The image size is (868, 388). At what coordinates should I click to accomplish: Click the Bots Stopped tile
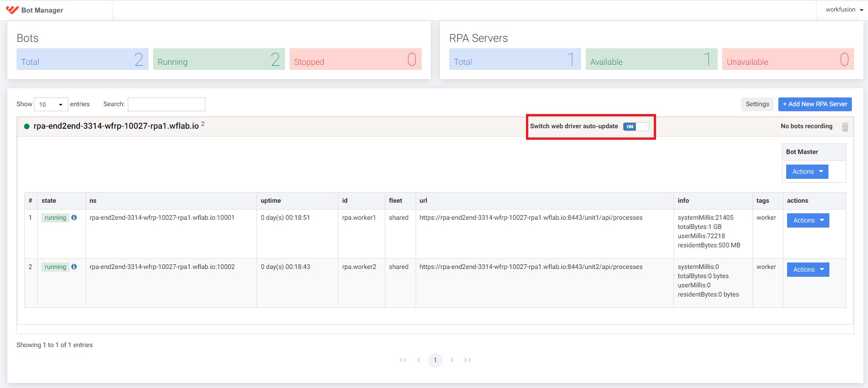355,59
